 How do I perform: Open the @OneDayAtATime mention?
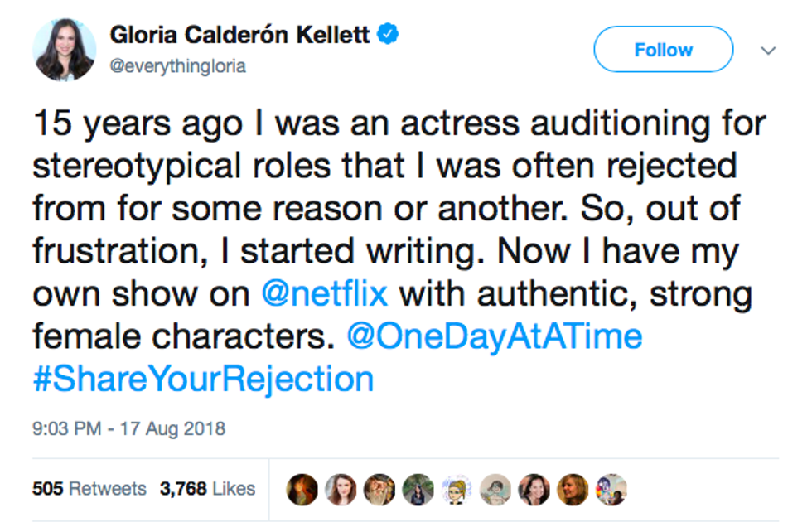495,337
